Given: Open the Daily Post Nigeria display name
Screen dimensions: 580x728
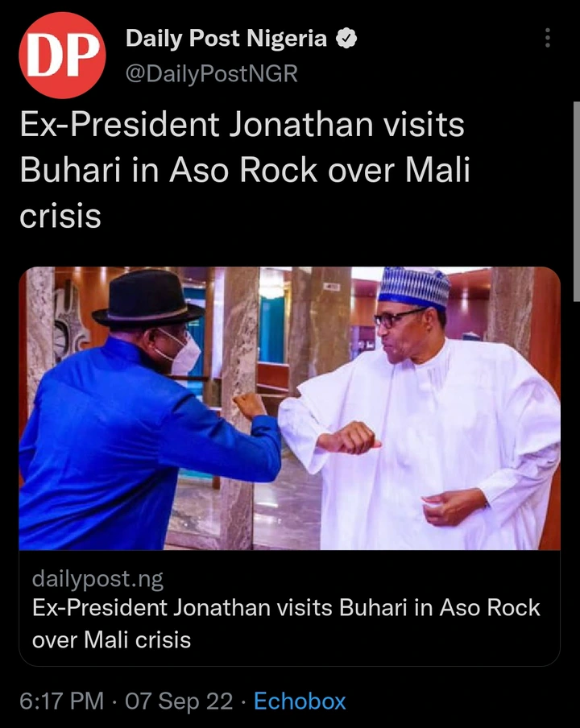Looking at the screenshot, I should point(226,38).
